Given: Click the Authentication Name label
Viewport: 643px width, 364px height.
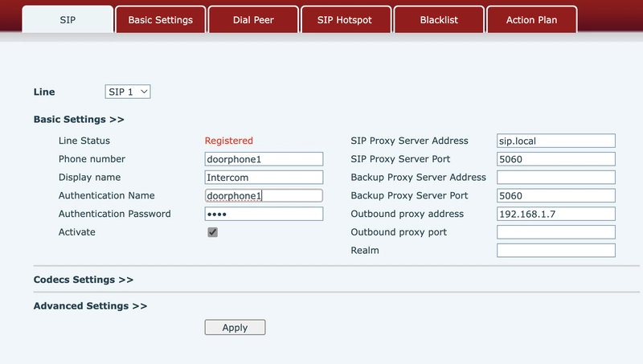Looking at the screenshot, I should tap(107, 195).
